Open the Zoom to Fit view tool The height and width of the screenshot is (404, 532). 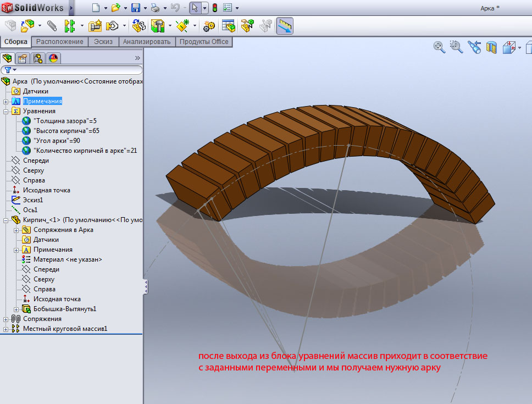pos(439,48)
